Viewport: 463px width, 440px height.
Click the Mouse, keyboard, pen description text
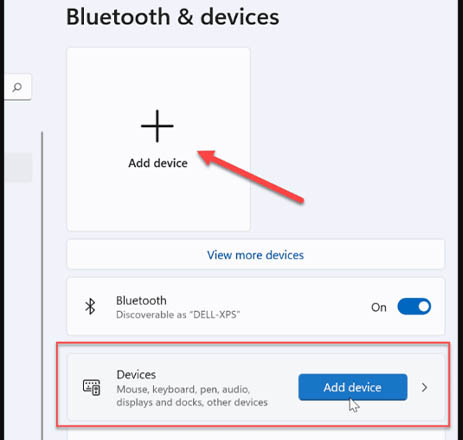(192, 396)
